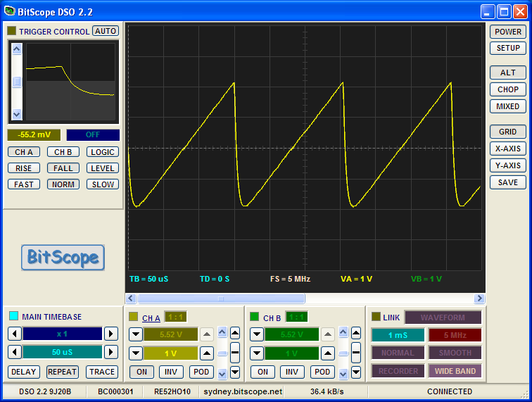The image size is (532, 402).
Task: Click the trigger level scroll up arrow
Action: 17,49
